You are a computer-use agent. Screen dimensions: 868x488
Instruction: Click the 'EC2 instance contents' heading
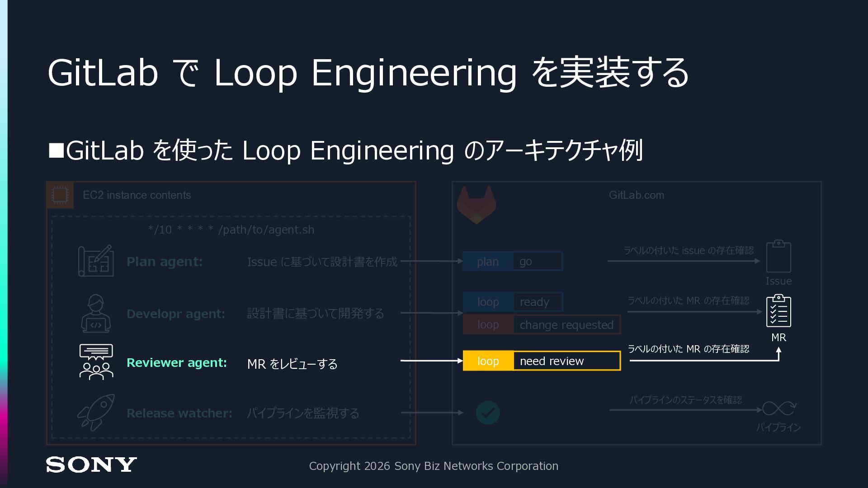click(x=137, y=195)
